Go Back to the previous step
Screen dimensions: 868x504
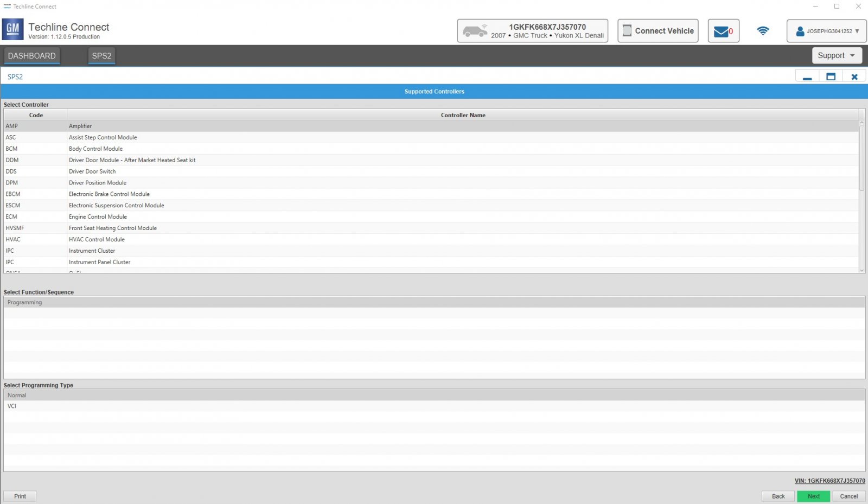click(778, 496)
